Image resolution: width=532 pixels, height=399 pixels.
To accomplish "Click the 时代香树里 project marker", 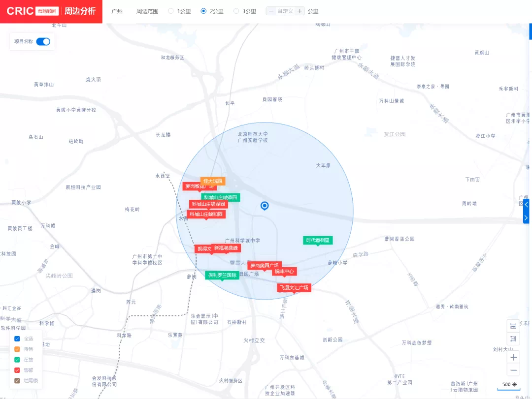I will click(x=318, y=241).
